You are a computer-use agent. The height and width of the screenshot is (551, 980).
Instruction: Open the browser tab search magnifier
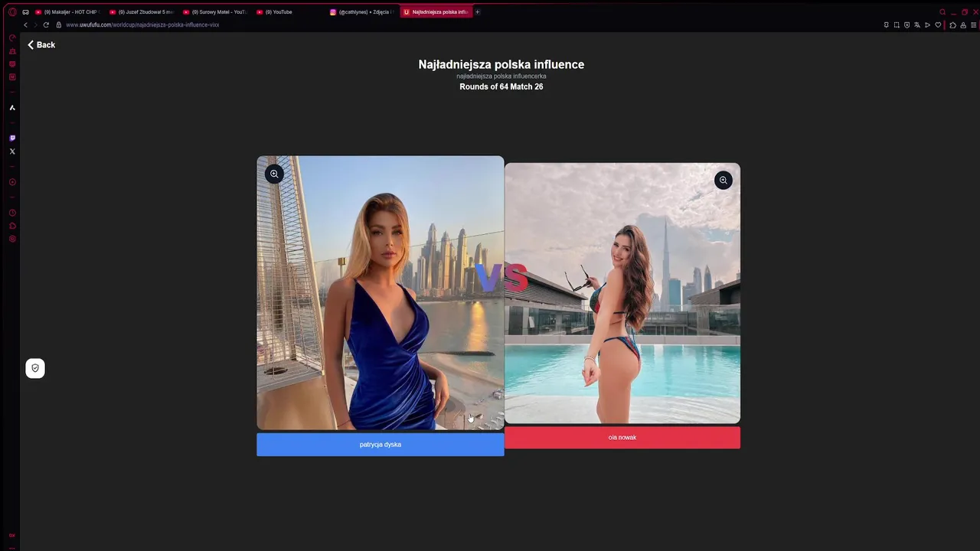pyautogui.click(x=942, y=11)
